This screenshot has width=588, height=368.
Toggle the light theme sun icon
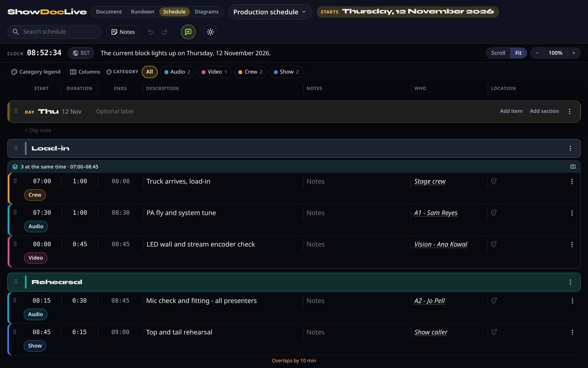tap(210, 32)
